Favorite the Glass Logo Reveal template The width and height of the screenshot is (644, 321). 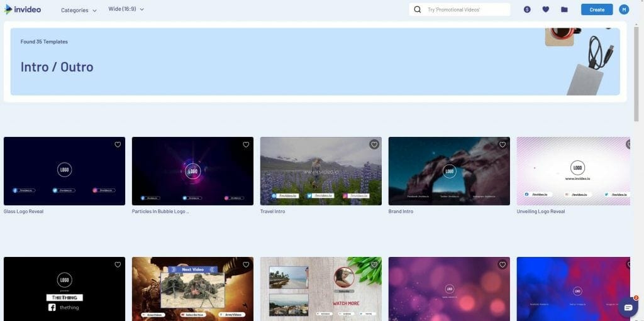(118, 144)
